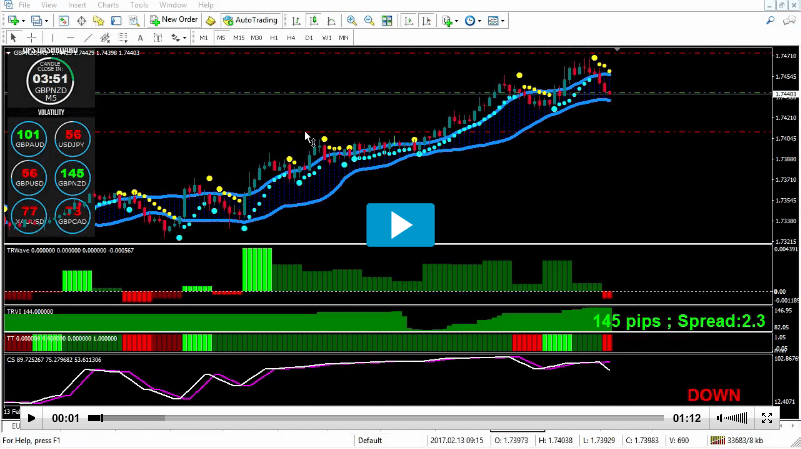Switch to bar chart display
Image resolution: width=801 pixels, height=449 pixels.
pos(296,20)
